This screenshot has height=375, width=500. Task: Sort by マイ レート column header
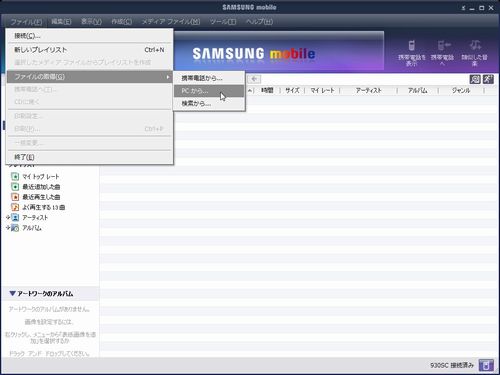tap(322, 90)
